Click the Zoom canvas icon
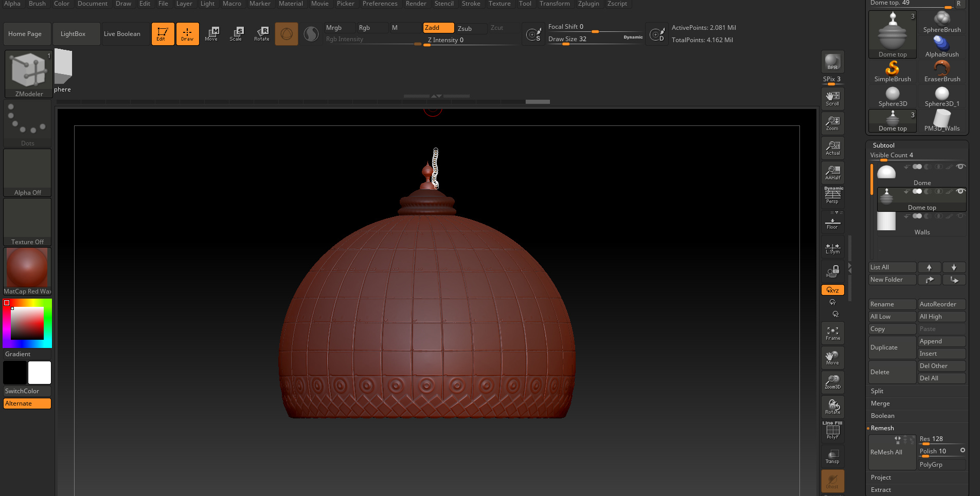980x496 pixels. [832, 123]
